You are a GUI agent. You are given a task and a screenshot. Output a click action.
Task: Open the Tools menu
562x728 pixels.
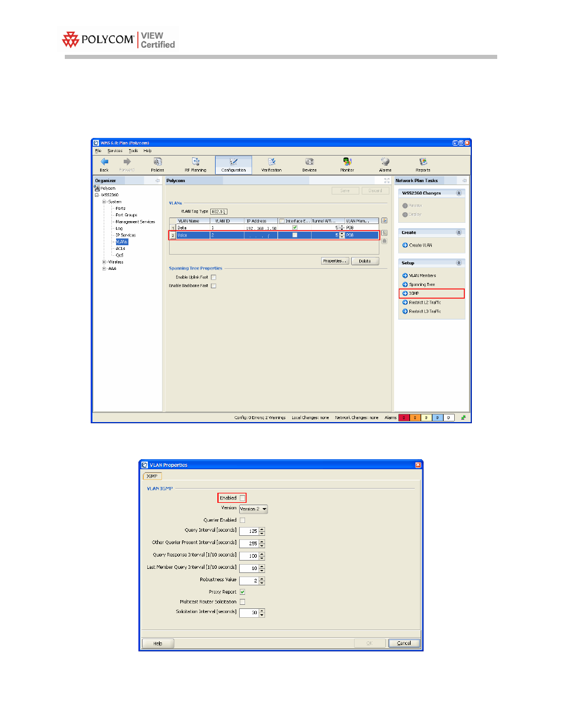pos(134,150)
